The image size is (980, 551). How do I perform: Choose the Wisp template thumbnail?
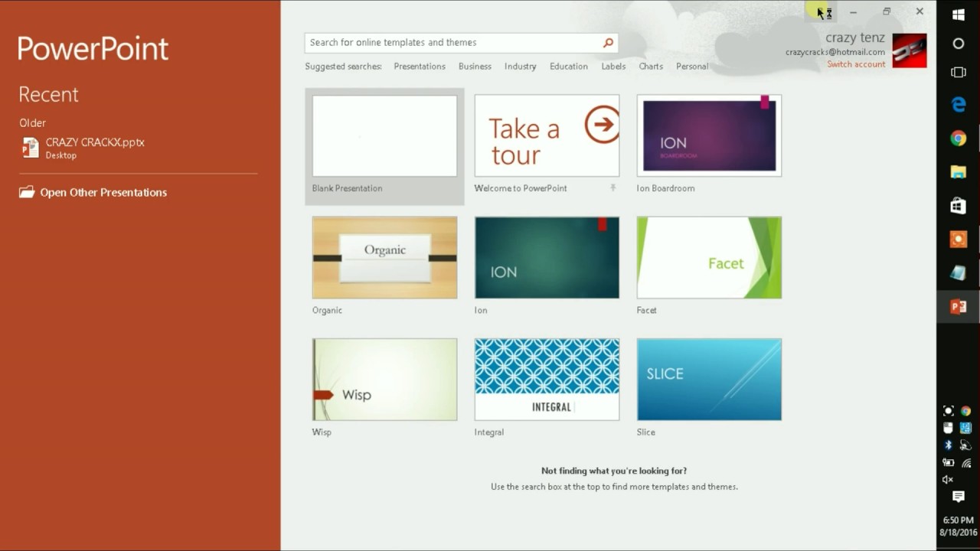point(384,380)
